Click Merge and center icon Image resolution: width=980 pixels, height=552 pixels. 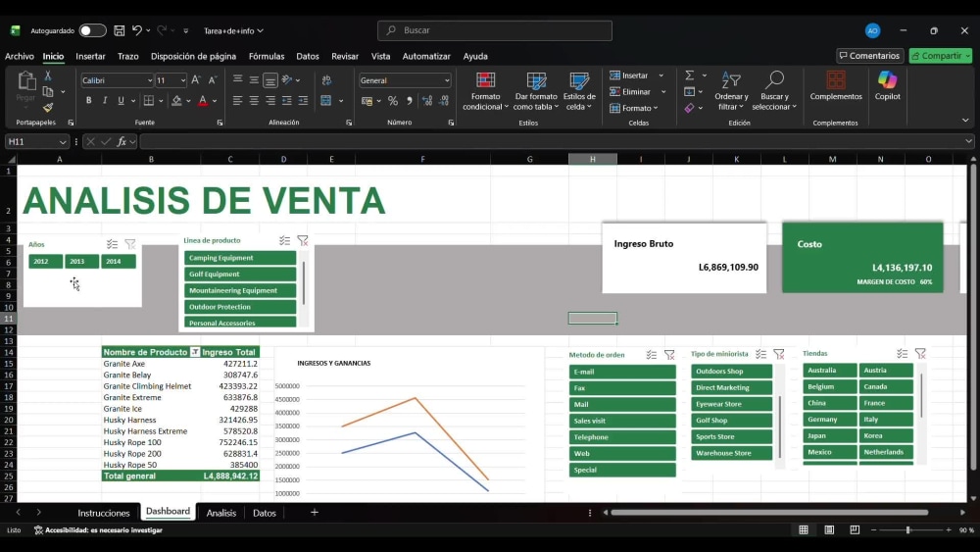click(x=326, y=100)
